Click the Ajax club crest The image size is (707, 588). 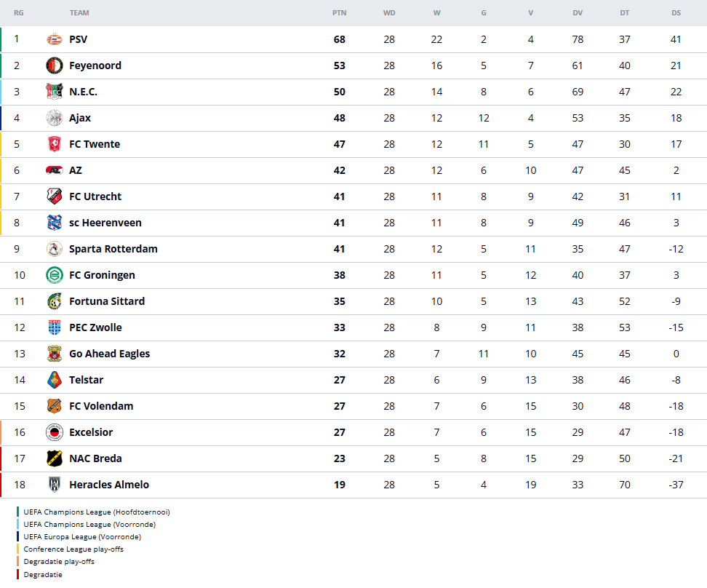(x=55, y=118)
